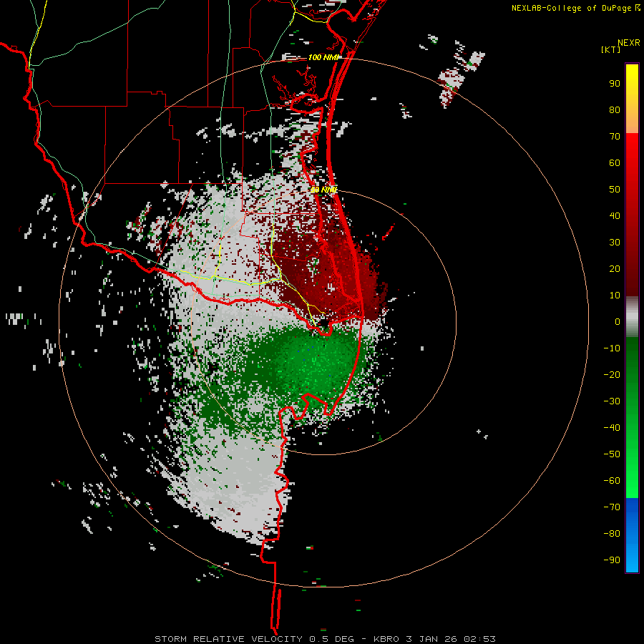Click the -20 knot scale value

coord(612,375)
